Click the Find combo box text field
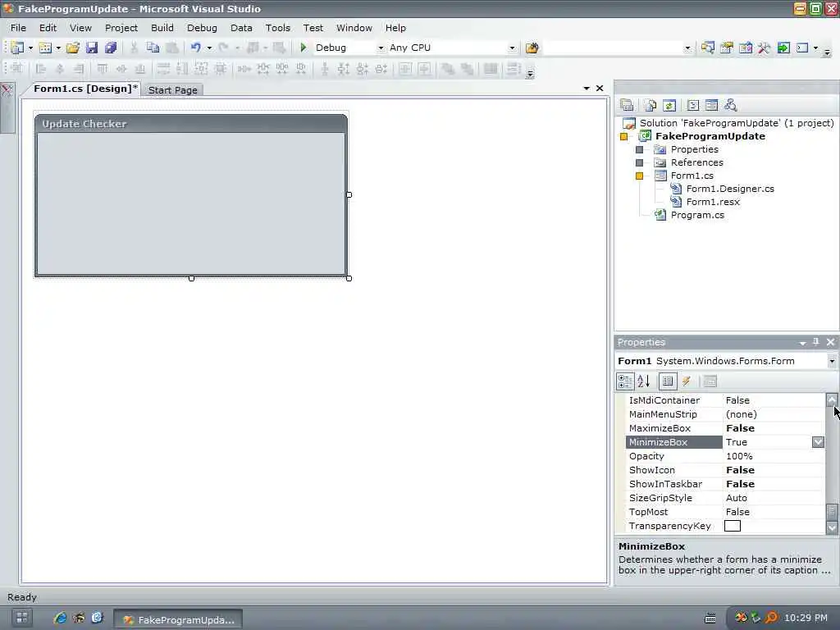Screen dimensions: 840x630 (x=613, y=48)
